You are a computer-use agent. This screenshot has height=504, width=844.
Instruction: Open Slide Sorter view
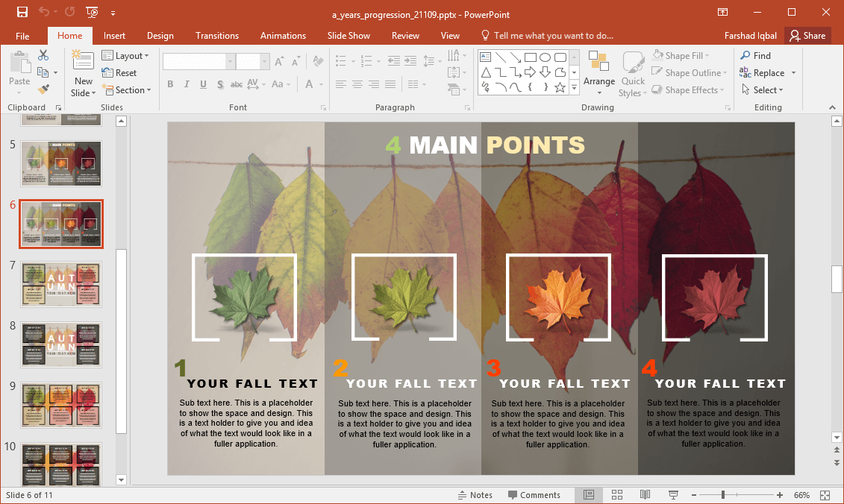[617, 495]
